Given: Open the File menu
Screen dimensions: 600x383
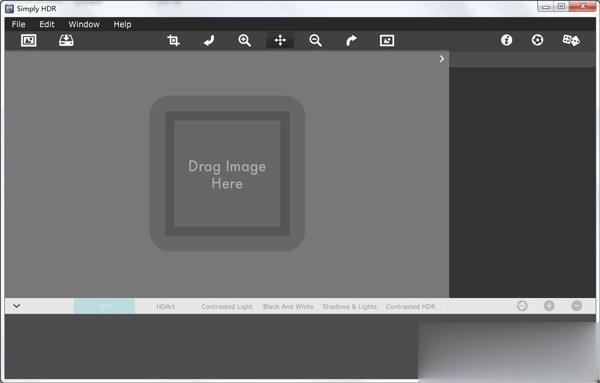Looking at the screenshot, I should (x=18, y=24).
